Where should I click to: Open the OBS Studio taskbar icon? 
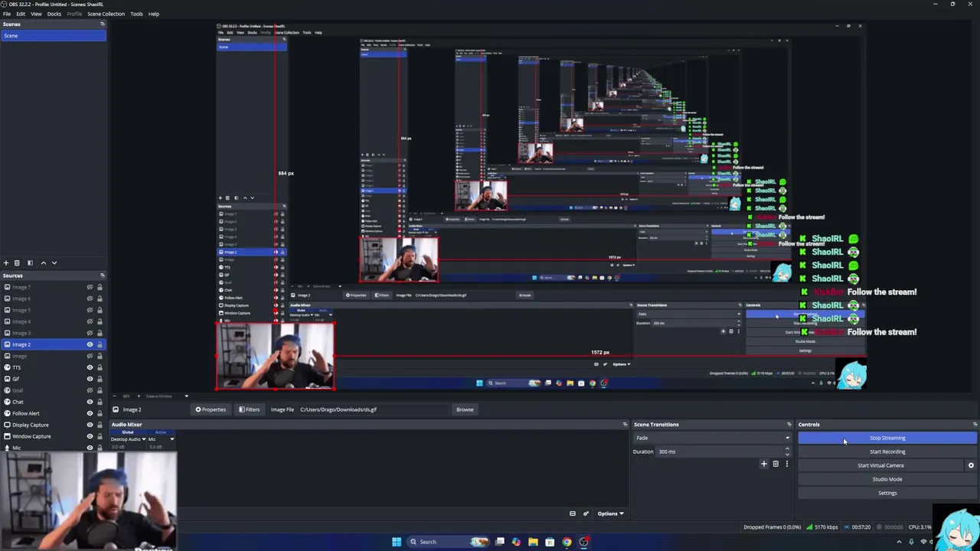(x=583, y=542)
